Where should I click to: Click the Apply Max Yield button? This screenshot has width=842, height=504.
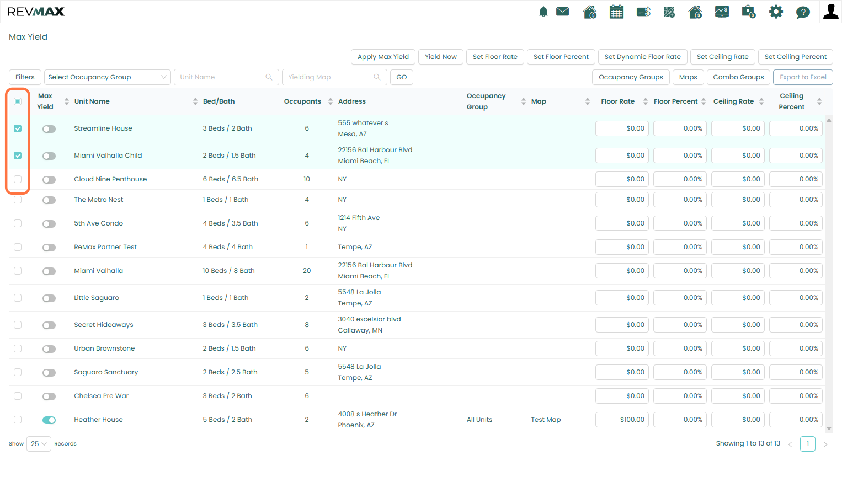pos(383,57)
